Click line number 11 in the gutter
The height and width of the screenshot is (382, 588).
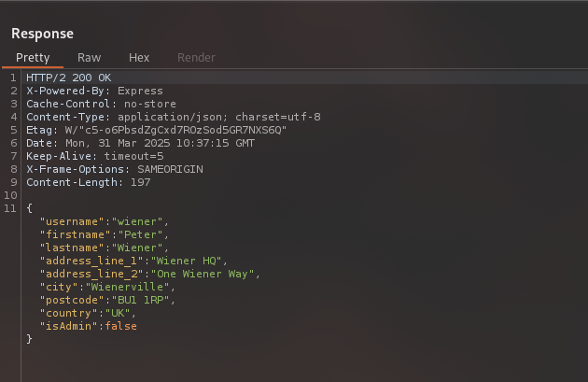point(11,208)
